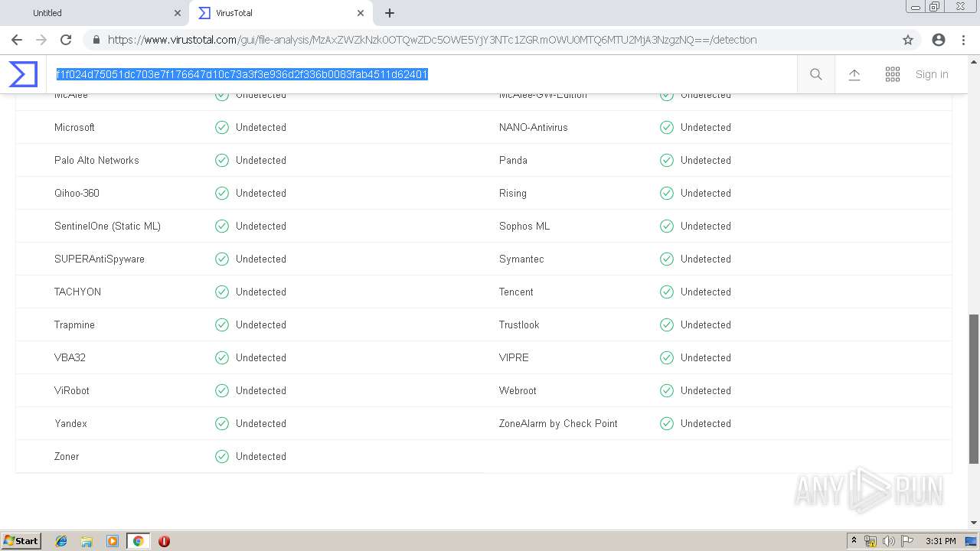Click the search magnifier icon
This screenshot has height=551, width=980.
[x=816, y=74]
